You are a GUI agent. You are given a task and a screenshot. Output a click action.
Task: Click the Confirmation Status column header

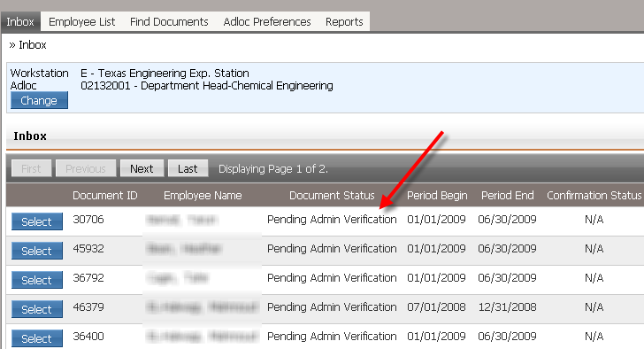(x=594, y=195)
